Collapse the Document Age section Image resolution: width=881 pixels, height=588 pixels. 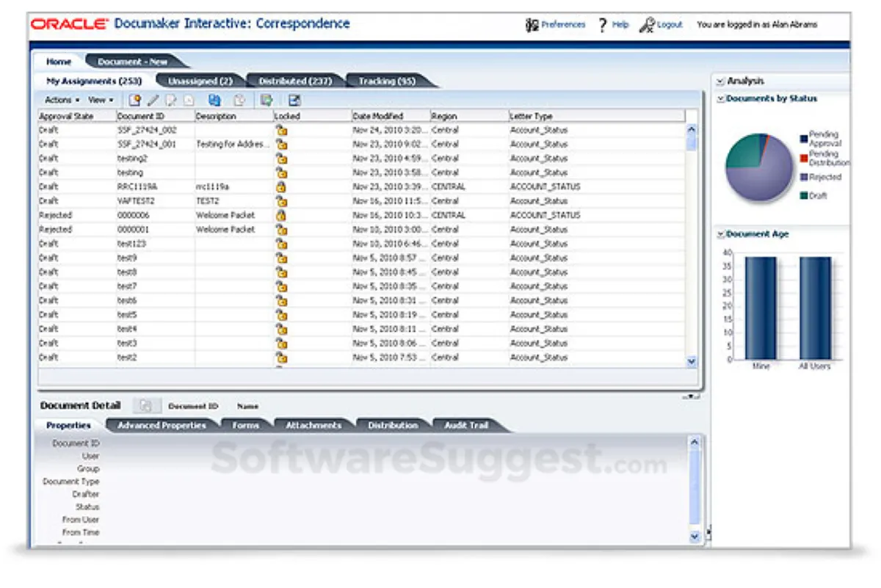click(721, 234)
